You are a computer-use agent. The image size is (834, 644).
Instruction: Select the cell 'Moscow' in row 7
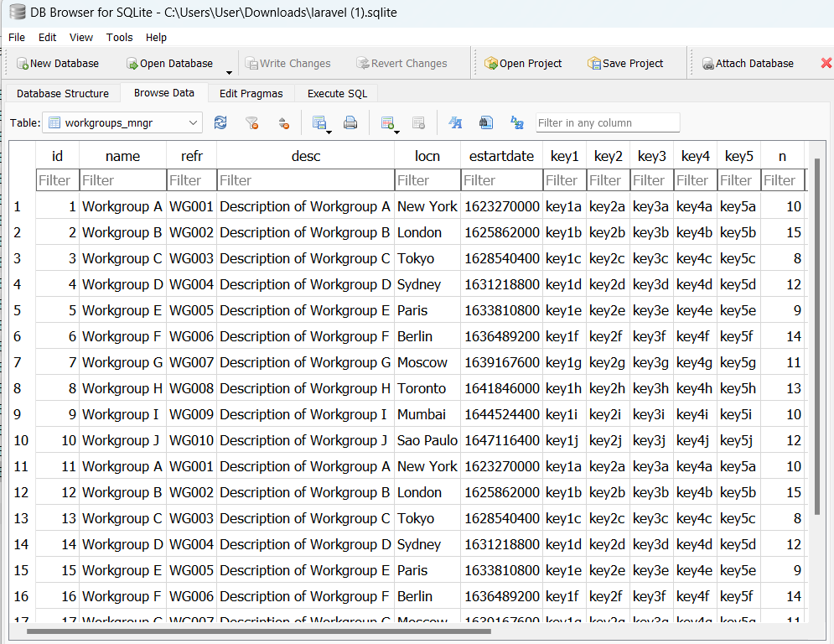click(x=427, y=362)
